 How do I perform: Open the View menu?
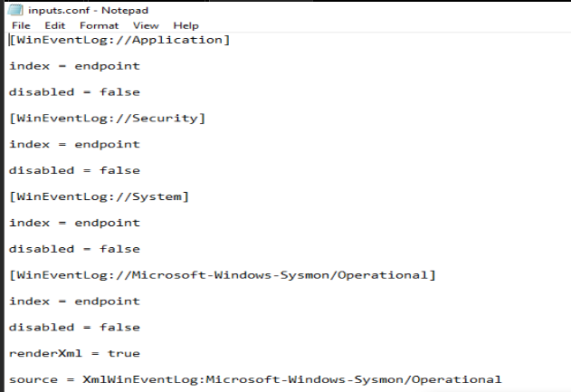[145, 25]
